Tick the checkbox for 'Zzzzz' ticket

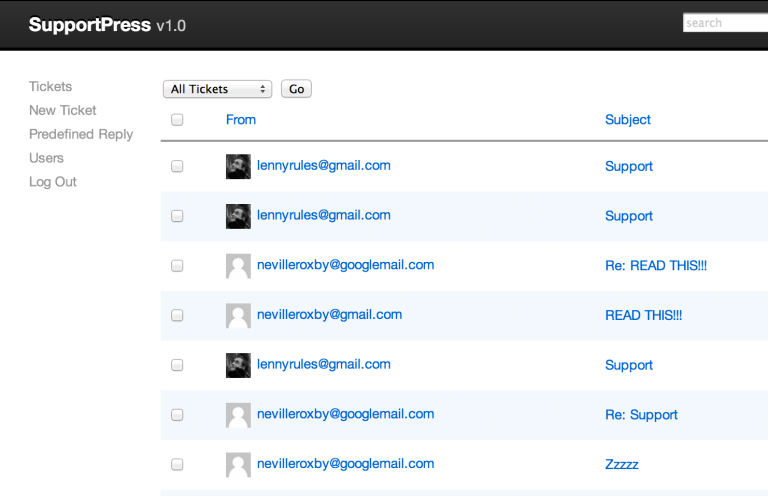coord(177,465)
